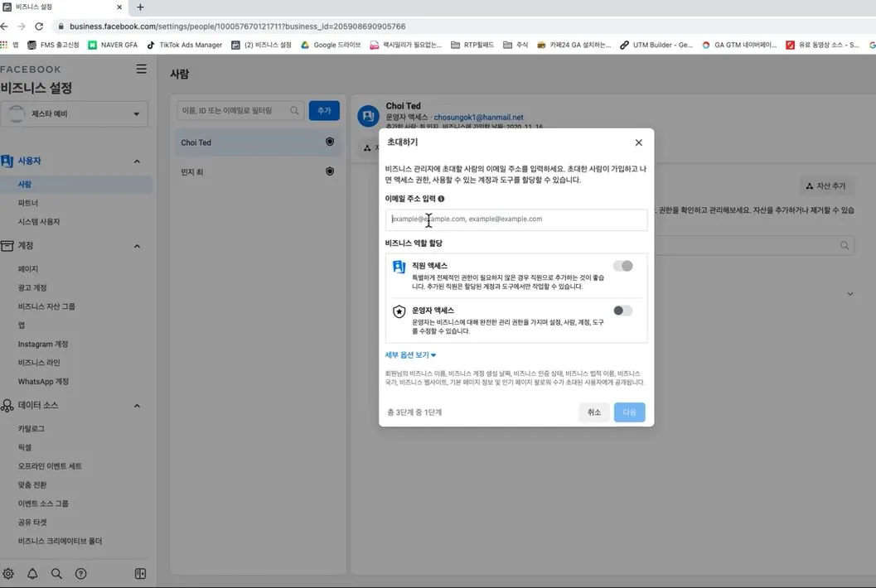Image resolution: width=876 pixels, height=588 pixels.
Task: Open the hamburger menu next to FACEBOOK logo
Action: [142, 70]
